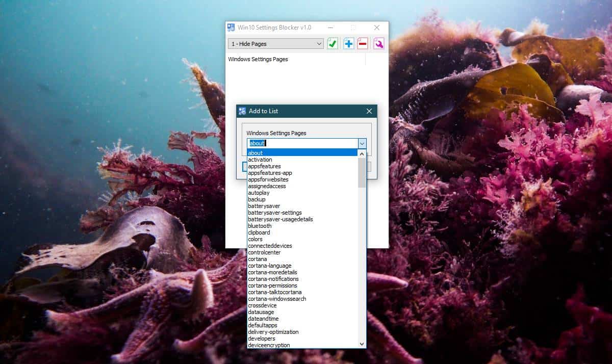Pick 'assignedaccess' from the list
The width and height of the screenshot is (612, 364).
coord(302,186)
